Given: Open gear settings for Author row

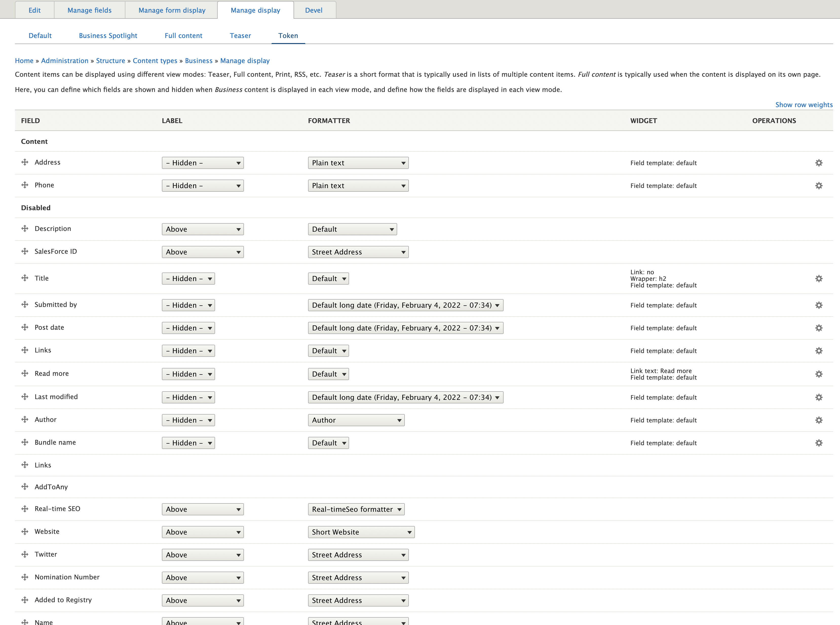Looking at the screenshot, I should (x=818, y=420).
